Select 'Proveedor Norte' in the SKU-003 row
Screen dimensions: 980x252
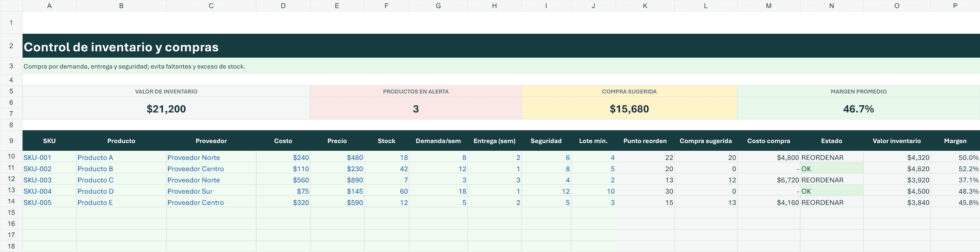click(211, 180)
